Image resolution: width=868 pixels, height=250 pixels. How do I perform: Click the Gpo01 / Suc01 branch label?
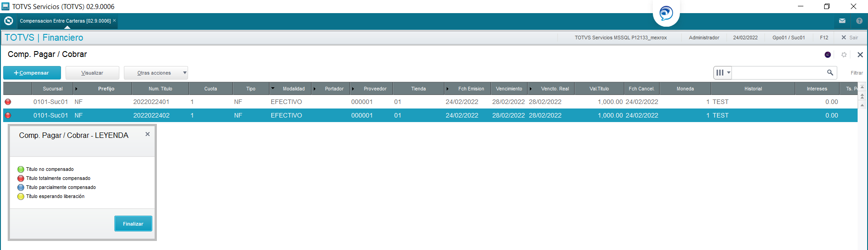click(x=788, y=38)
